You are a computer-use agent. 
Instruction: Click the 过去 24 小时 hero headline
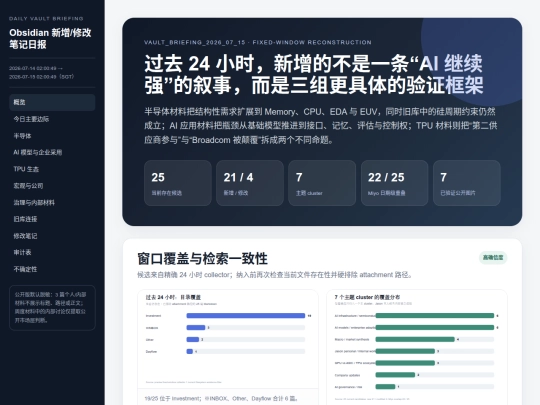click(313, 74)
